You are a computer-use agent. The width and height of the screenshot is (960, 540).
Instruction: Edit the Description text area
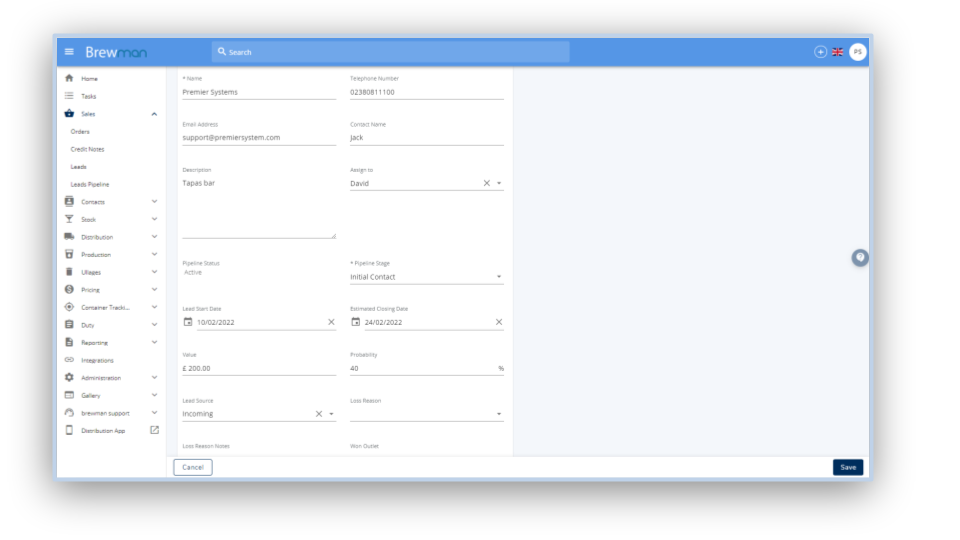(259, 208)
